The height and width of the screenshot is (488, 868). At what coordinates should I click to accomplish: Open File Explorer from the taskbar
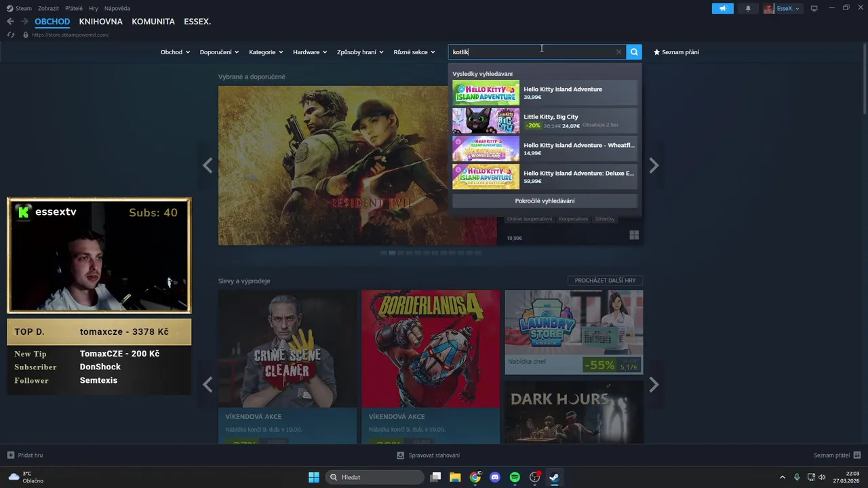(x=455, y=477)
